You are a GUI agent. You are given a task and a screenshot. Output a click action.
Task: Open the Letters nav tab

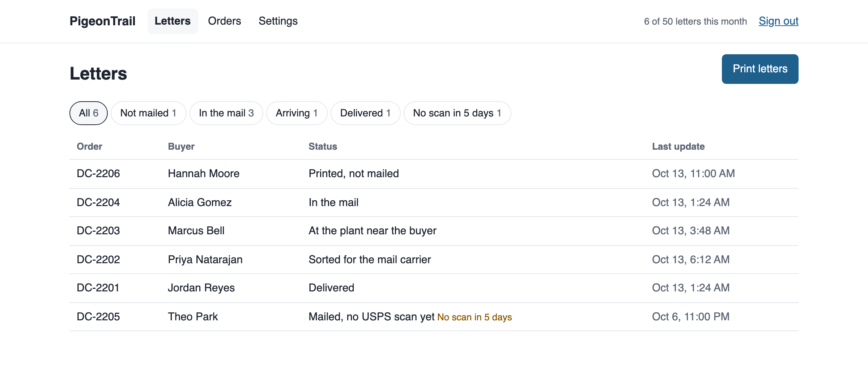173,21
